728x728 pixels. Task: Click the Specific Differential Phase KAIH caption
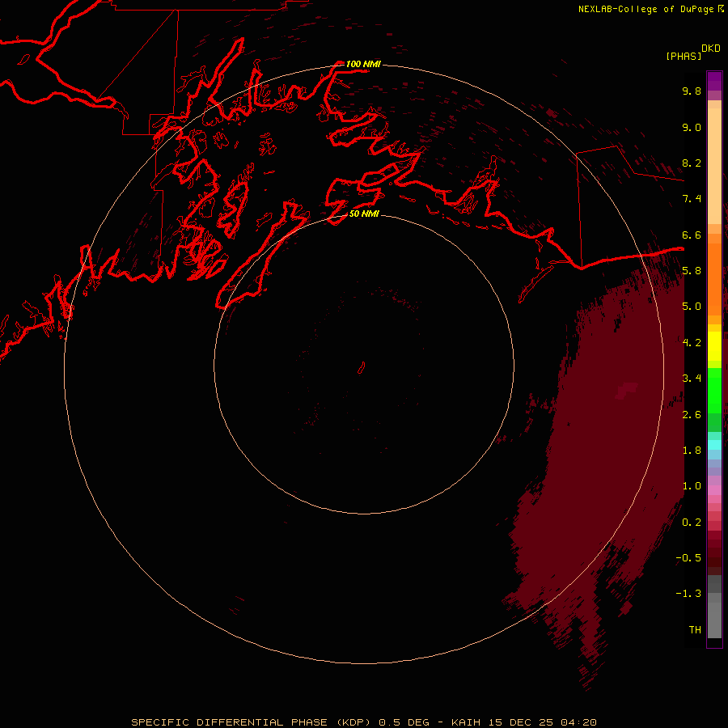(363, 722)
